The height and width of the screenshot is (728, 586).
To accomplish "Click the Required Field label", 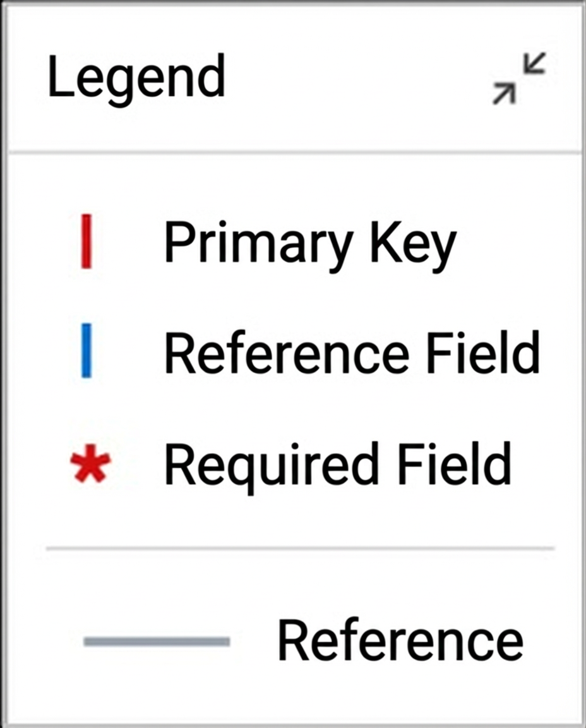I will [338, 465].
